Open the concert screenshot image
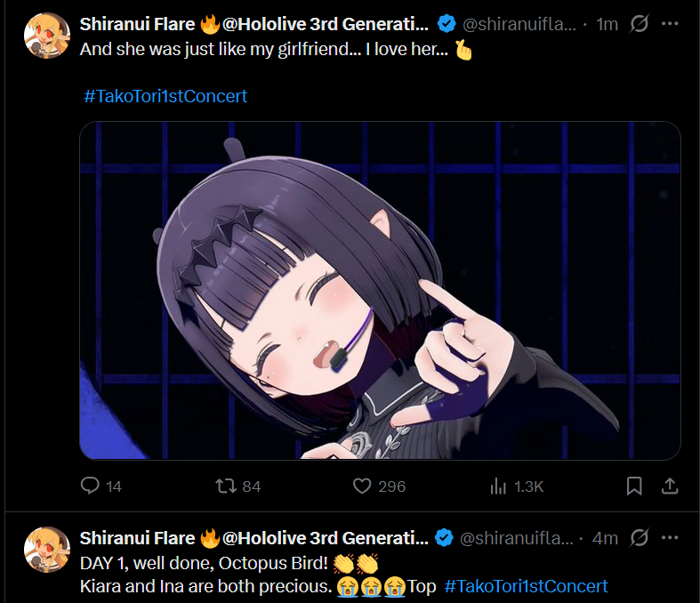Viewport: 700px width, 603px height. pos(380,290)
